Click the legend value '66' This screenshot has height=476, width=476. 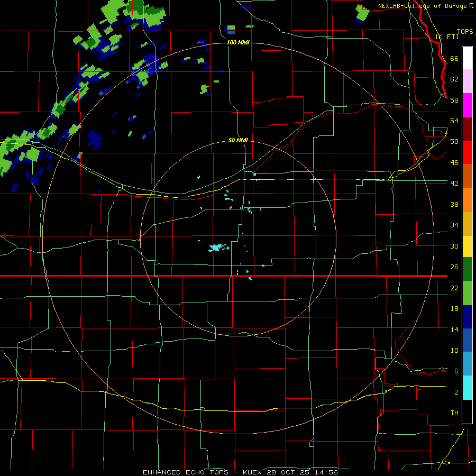(x=454, y=58)
